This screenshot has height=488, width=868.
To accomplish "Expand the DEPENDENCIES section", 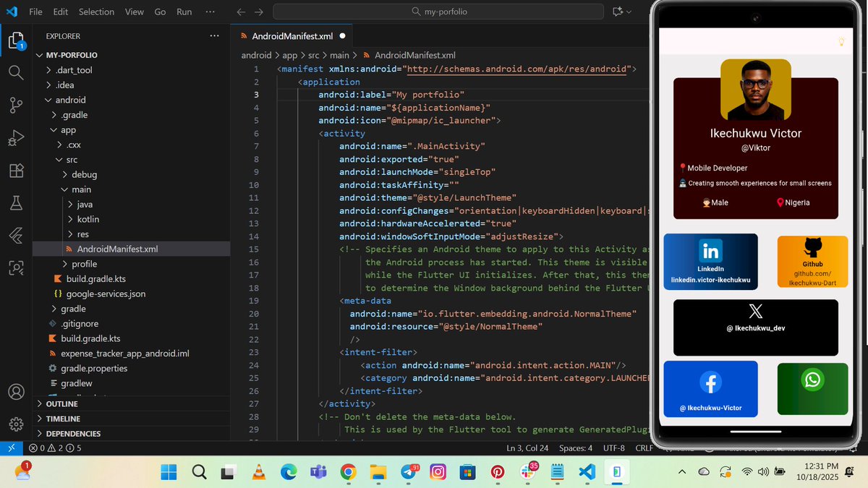I will click(132, 434).
